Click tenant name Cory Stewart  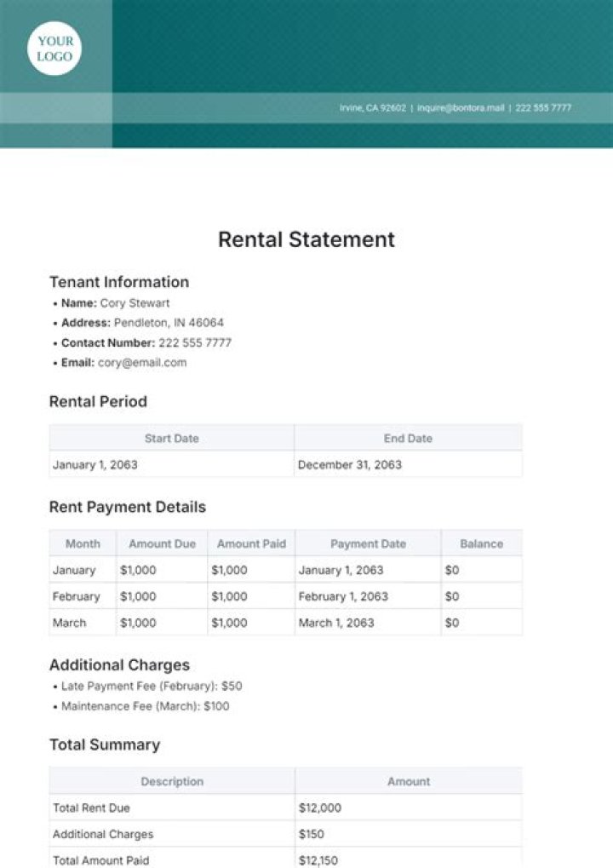pyautogui.click(x=135, y=303)
